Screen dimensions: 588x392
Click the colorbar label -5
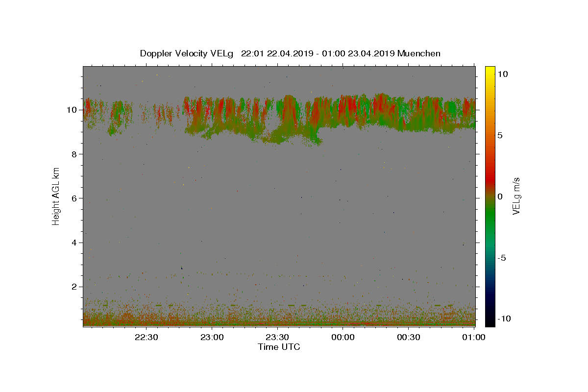pos(502,258)
